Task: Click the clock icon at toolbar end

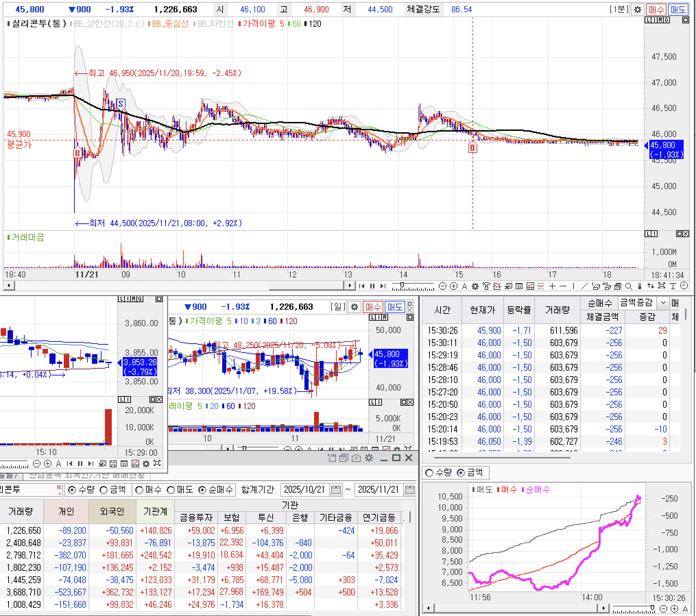Action: tap(684, 286)
